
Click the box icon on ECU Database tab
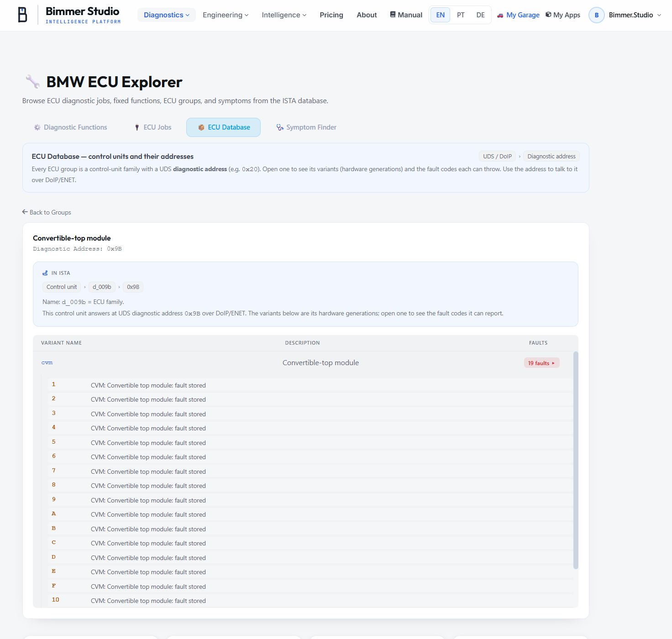click(x=201, y=127)
